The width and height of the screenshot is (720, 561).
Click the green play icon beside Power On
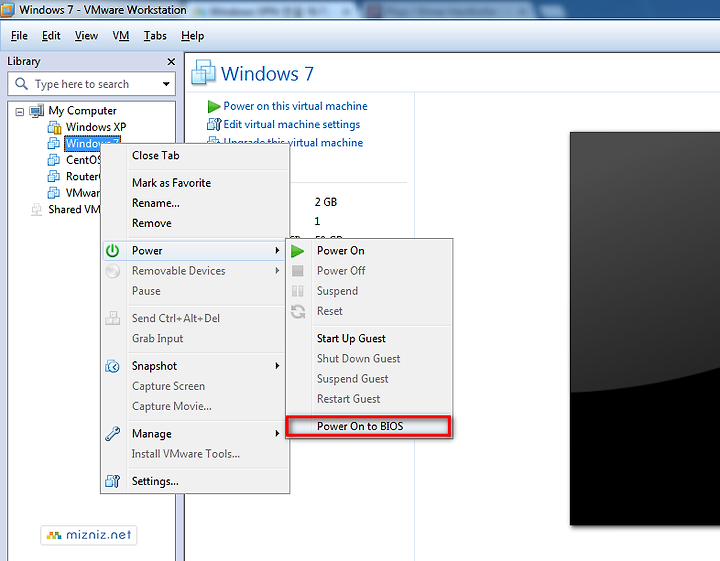pyautogui.click(x=298, y=251)
